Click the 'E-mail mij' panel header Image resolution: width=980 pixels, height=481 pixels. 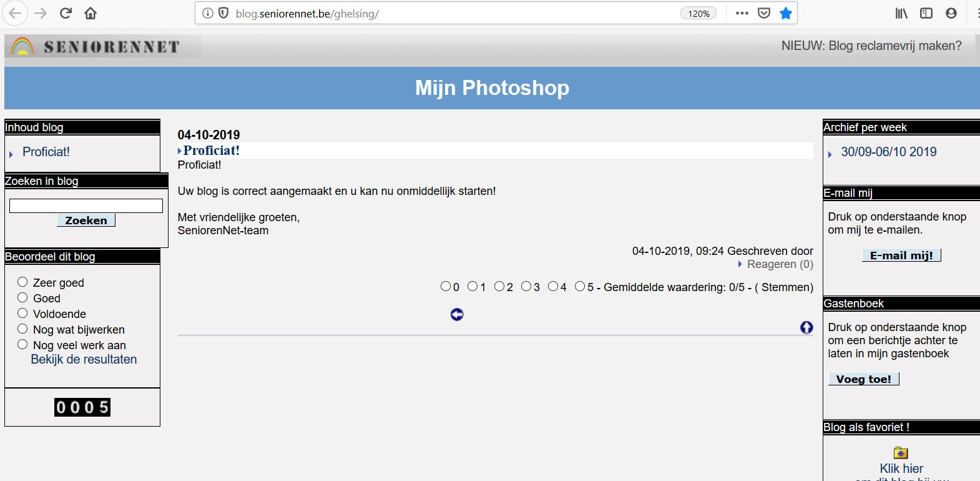pyautogui.click(x=901, y=193)
